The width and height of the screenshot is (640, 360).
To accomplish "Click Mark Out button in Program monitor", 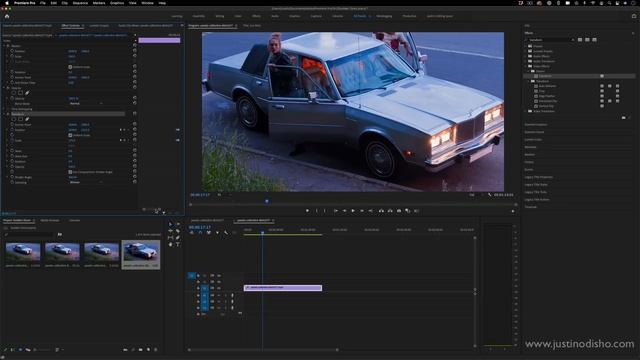I will 325,211.
